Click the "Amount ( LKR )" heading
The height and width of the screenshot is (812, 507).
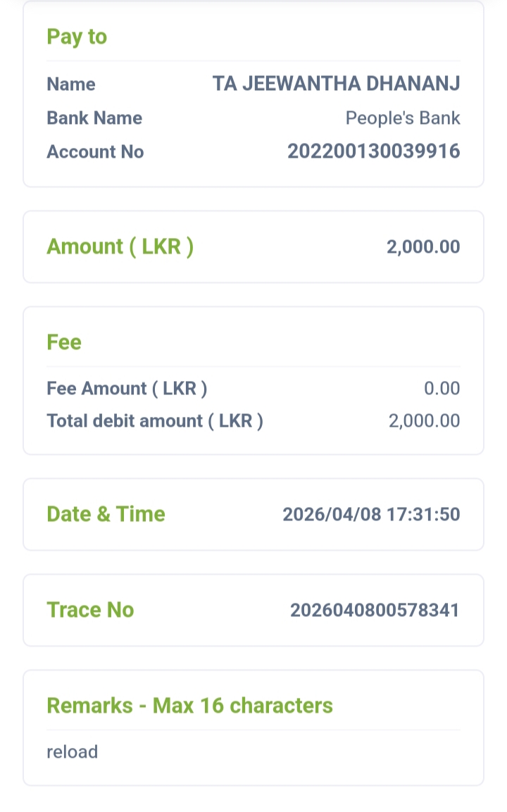click(x=120, y=246)
